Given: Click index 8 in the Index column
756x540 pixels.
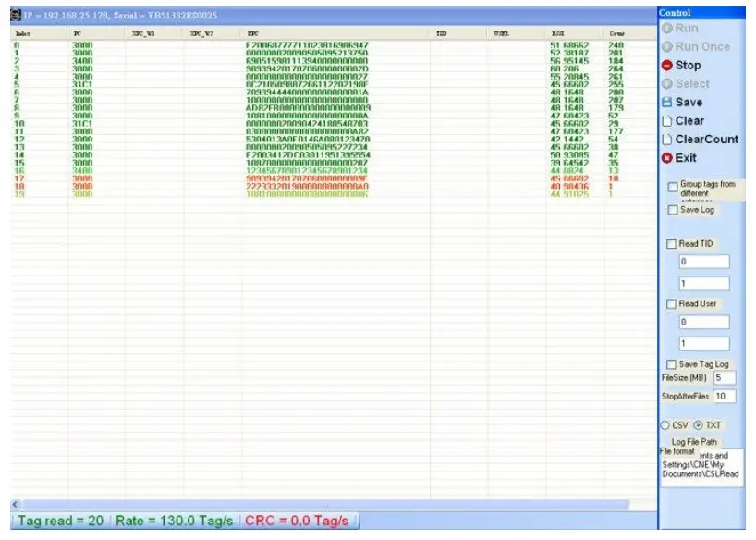Looking at the screenshot, I should pos(17,108).
